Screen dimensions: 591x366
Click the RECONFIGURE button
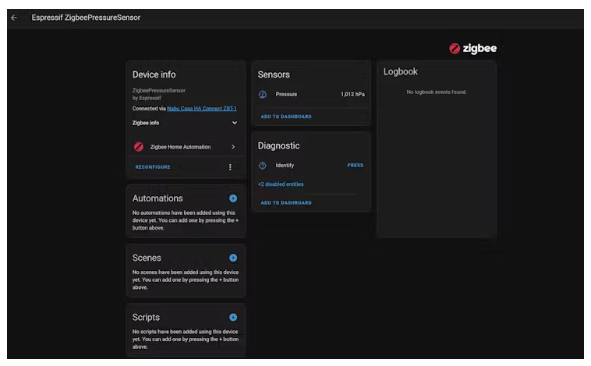(x=153, y=167)
